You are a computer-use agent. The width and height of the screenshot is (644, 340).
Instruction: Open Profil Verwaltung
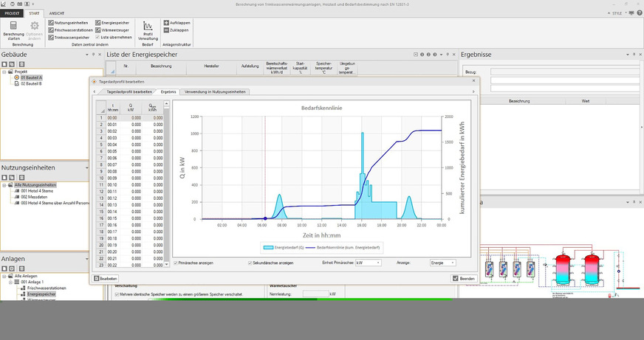tap(148, 31)
